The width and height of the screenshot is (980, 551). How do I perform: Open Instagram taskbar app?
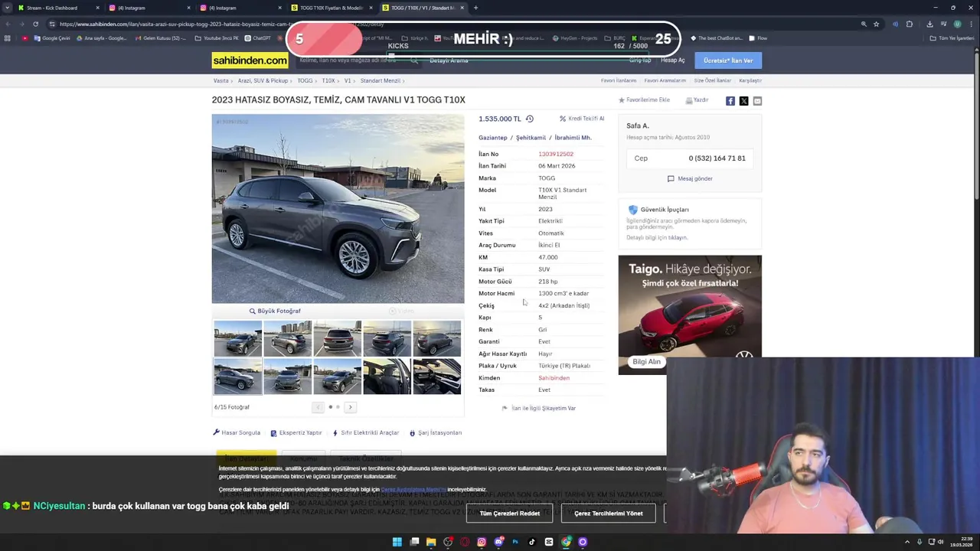click(482, 542)
